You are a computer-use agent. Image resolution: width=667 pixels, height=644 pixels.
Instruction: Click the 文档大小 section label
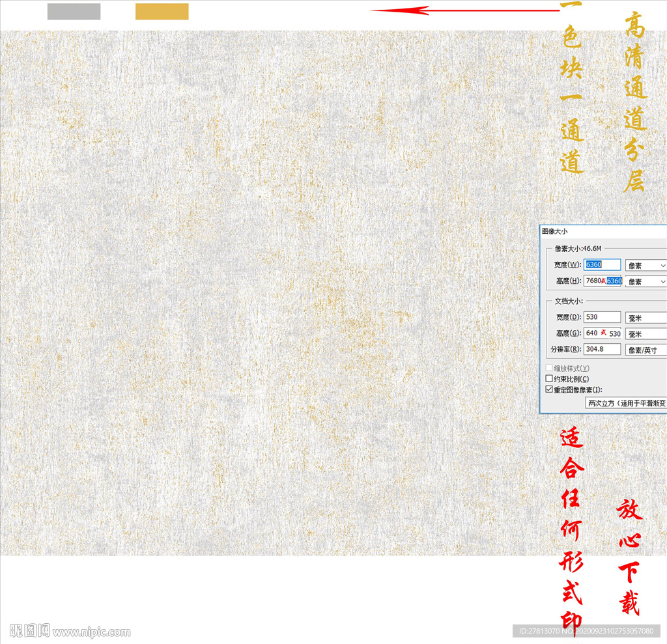click(x=569, y=301)
